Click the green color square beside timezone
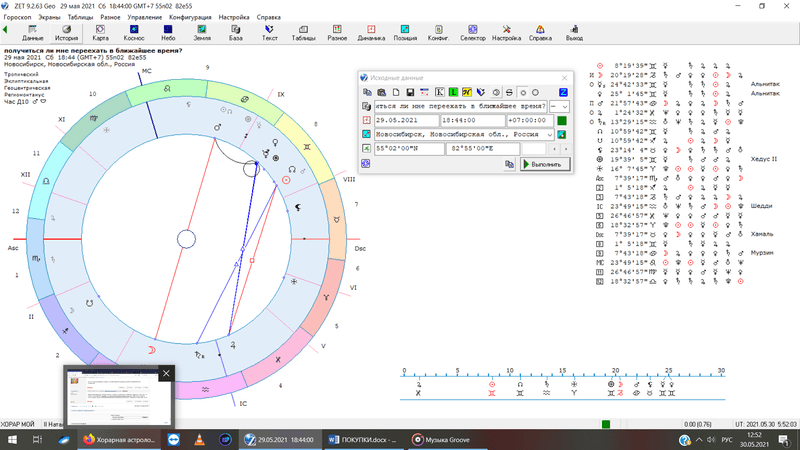This screenshot has height=450, width=800. [x=562, y=121]
